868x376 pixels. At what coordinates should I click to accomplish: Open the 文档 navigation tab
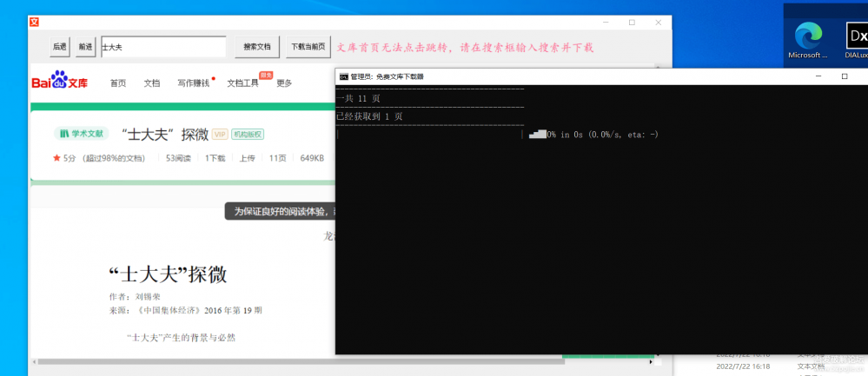[x=151, y=83]
